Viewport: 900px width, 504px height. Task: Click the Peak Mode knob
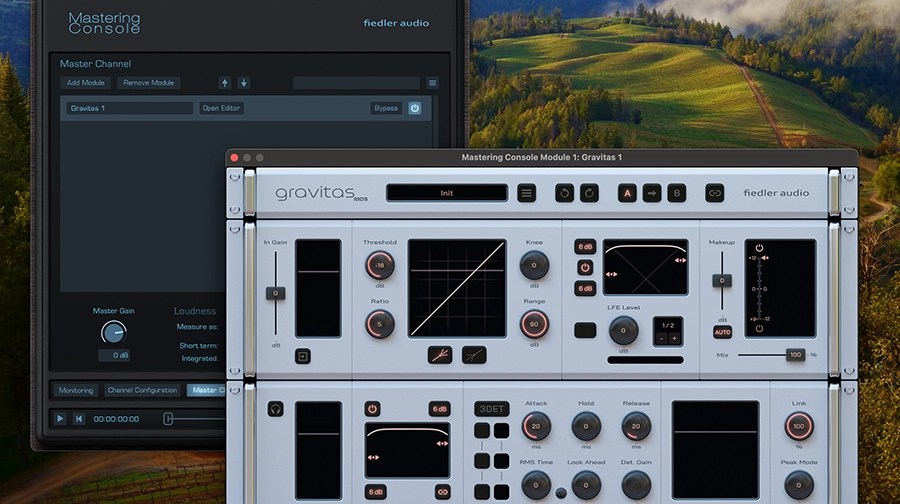pyautogui.click(x=799, y=485)
